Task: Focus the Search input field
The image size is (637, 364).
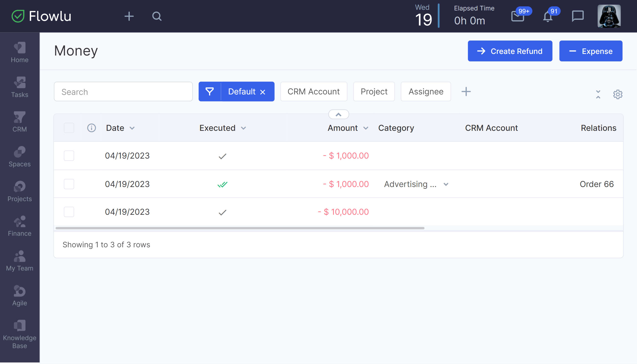Action: pyautogui.click(x=123, y=92)
